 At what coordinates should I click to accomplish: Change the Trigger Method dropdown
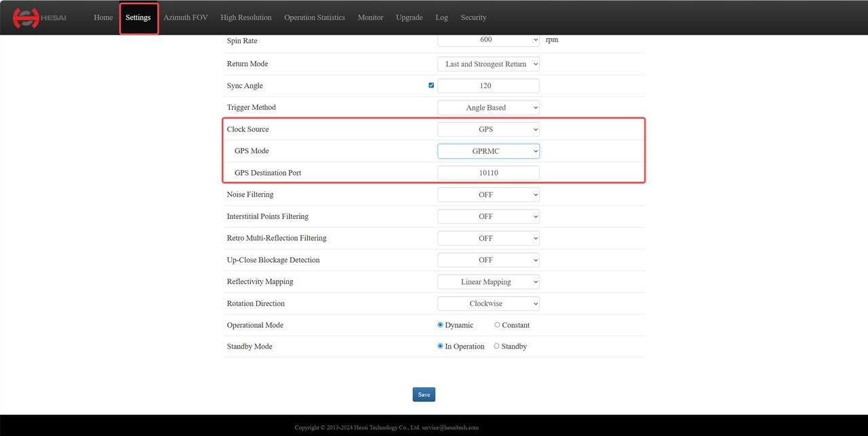click(x=488, y=107)
